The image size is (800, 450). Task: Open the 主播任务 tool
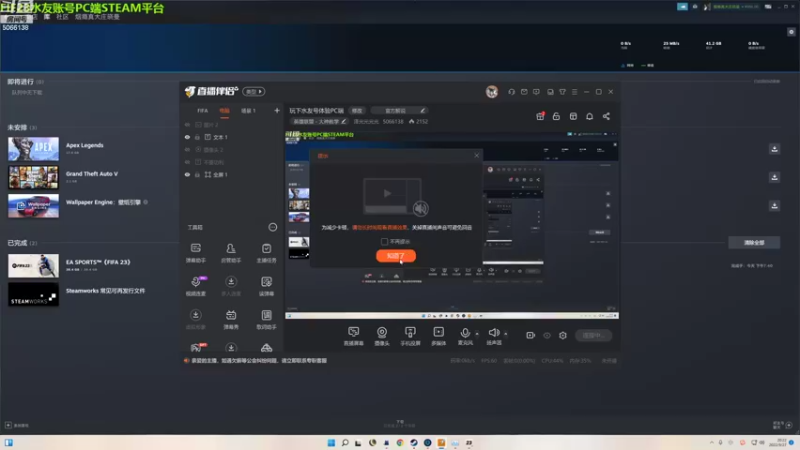click(x=266, y=253)
